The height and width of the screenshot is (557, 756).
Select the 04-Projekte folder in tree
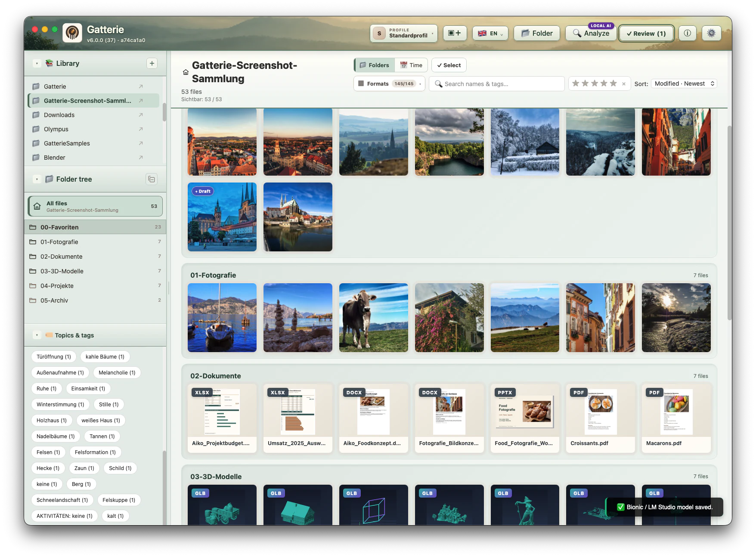point(95,286)
